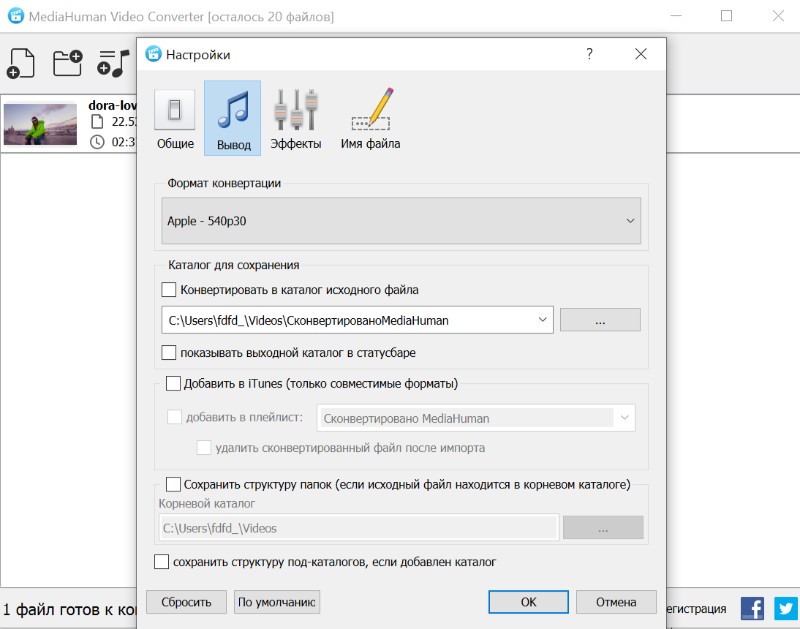Screen dimensions: 800x629
Task: Click the MediaHuman Video Converter app icon
Action: pyautogui.click(x=16, y=16)
